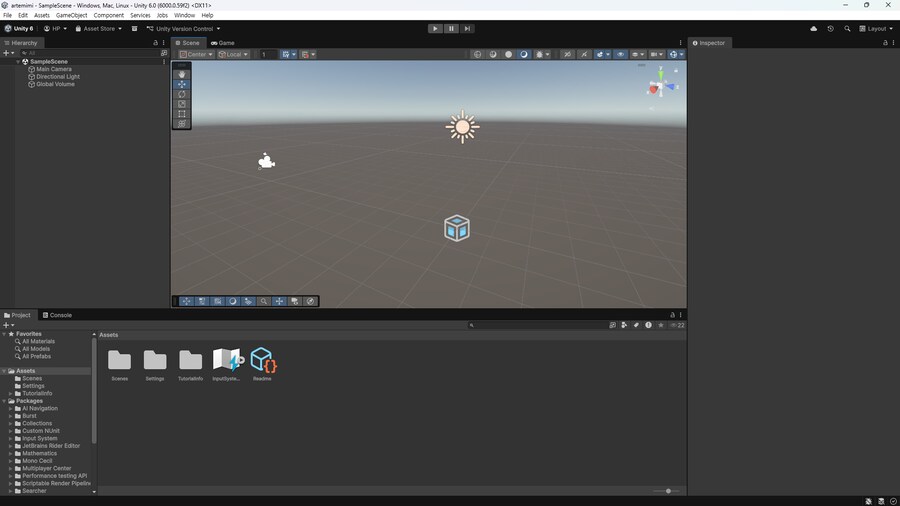Toggle the Hierarchy panel lock
Screen dimensions: 900x506
pyautogui.click(x=155, y=43)
